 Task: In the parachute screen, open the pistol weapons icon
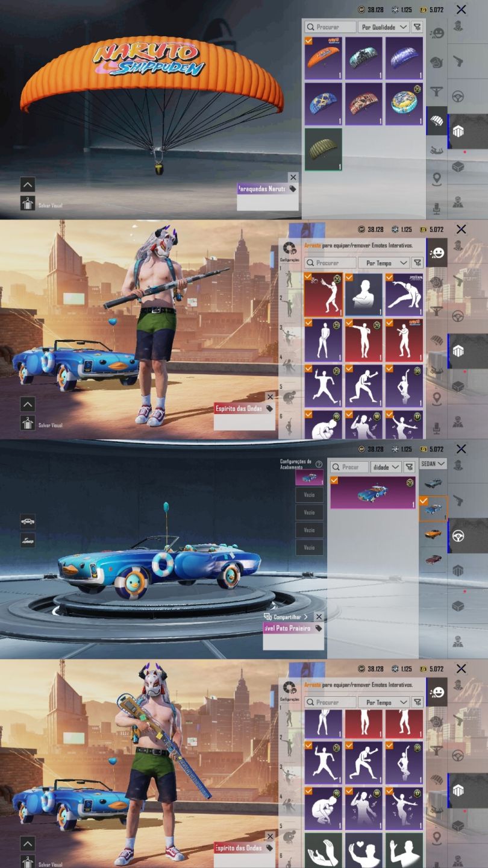click(458, 61)
